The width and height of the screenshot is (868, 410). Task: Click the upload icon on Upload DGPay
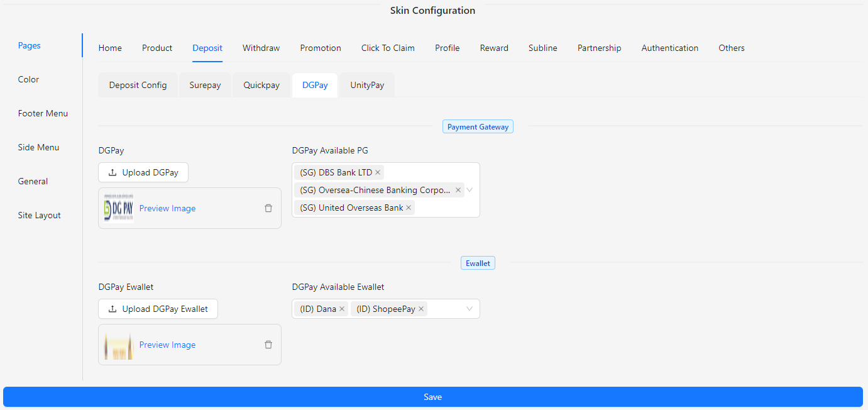point(111,172)
